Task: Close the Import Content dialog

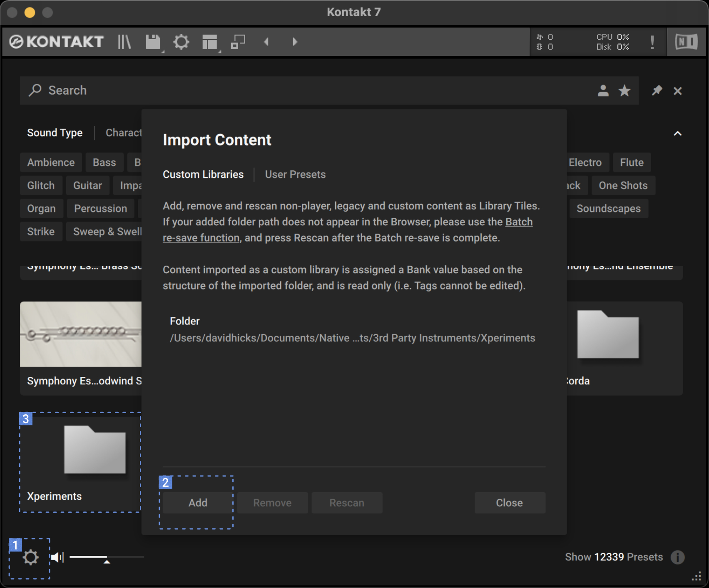Action: 510,503
